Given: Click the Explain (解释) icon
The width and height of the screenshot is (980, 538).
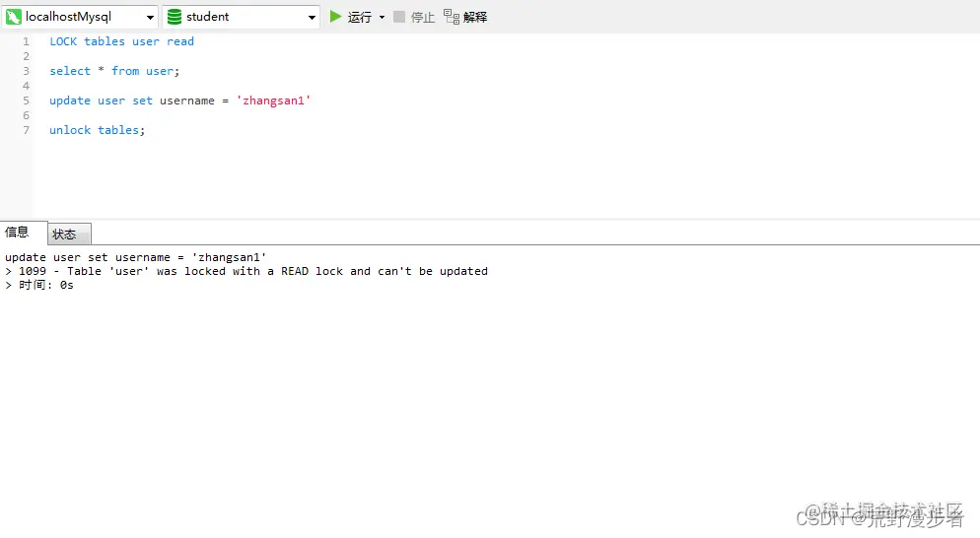Looking at the screenshot, I should [452, 17].
